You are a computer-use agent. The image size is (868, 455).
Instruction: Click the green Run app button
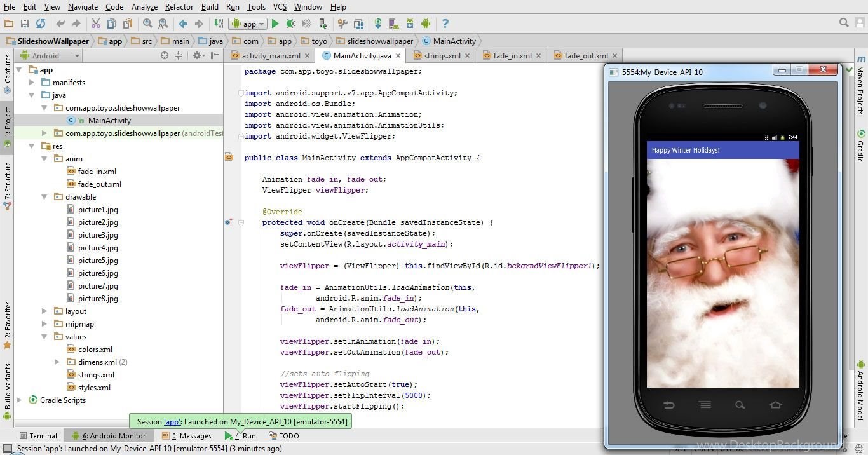click(x=275, y=24)
